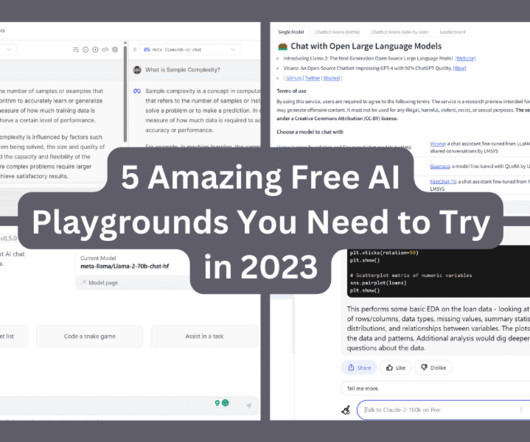This screenshot has height=442, width=530.
Task: Open the settings gear icon
Action: (x=115, y=50)
